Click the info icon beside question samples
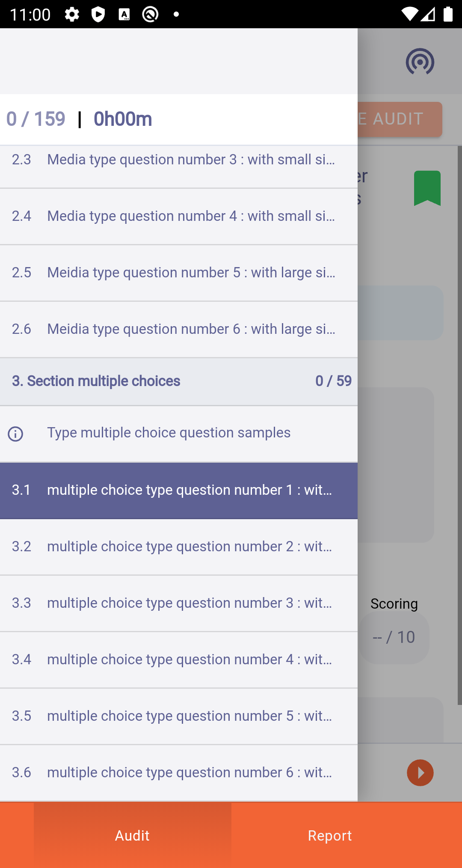Viewport: 462px width, 868px height. point(15,434)
